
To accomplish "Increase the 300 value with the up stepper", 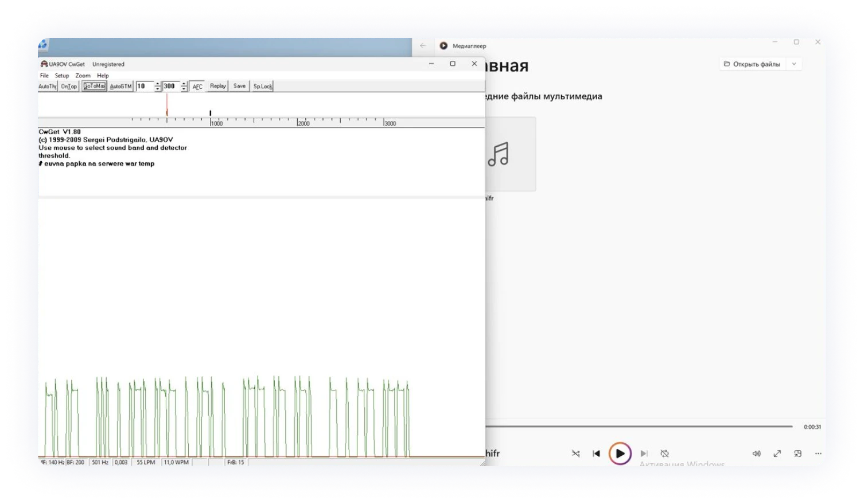I will pos(184,84).
